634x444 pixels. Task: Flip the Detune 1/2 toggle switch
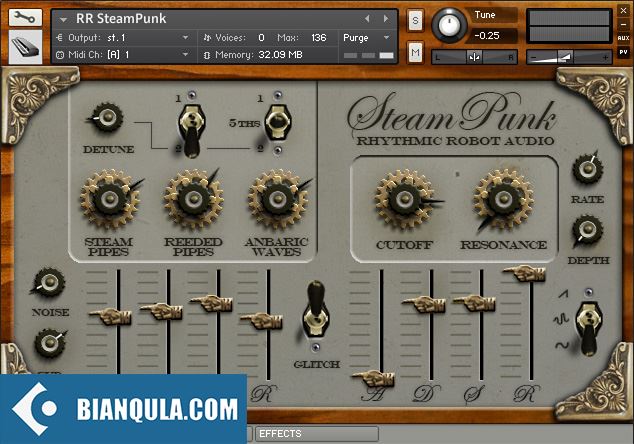(192, 129)
